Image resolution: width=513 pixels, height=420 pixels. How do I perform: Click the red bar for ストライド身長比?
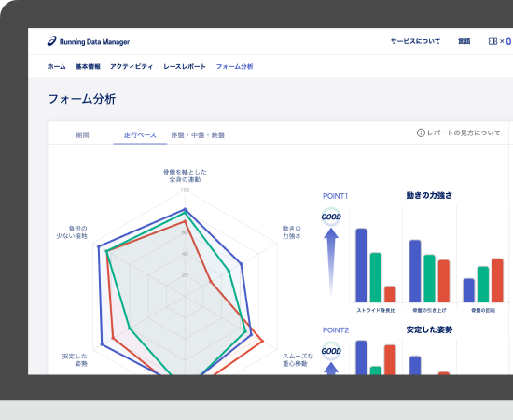[x=390, y=294]
